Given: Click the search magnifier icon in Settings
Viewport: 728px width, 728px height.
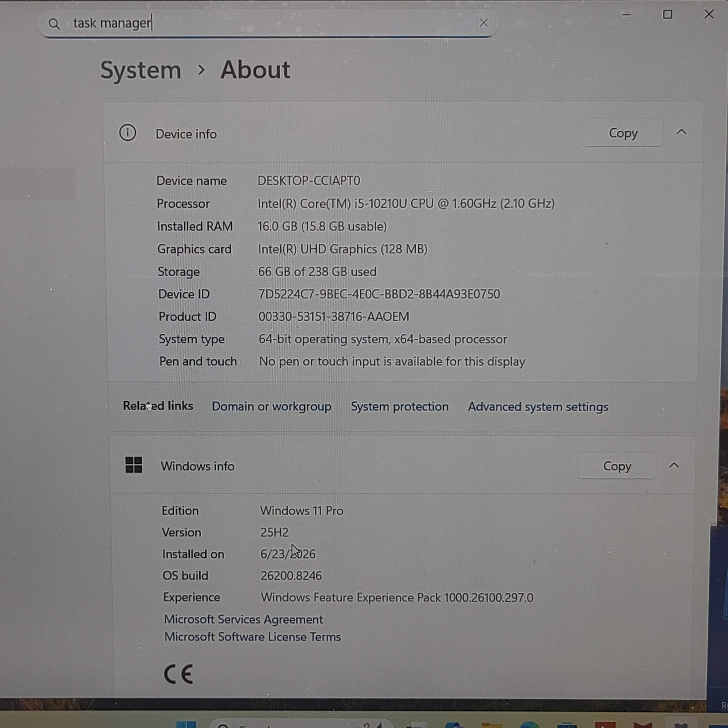Looking at the screenshot, I should click(54, 24).
